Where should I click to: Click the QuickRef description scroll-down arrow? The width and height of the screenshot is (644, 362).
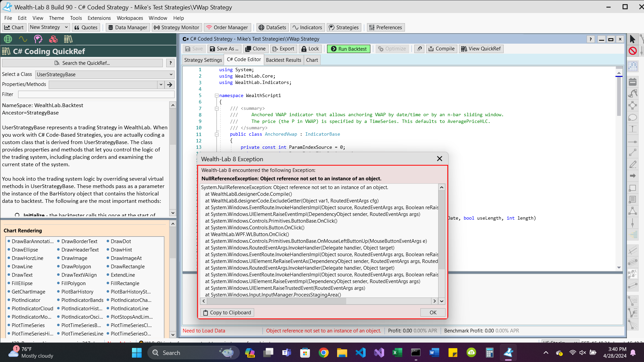point(173,213)
